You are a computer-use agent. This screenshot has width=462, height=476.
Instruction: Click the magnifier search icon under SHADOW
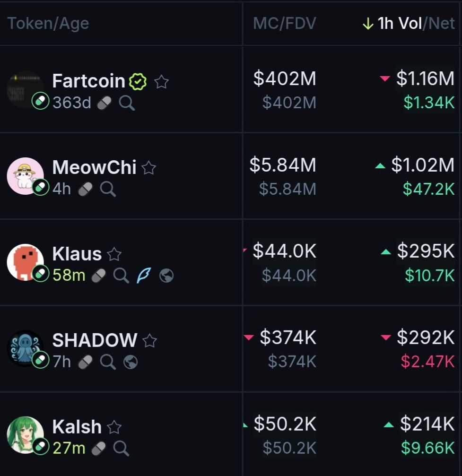[108, 362]
